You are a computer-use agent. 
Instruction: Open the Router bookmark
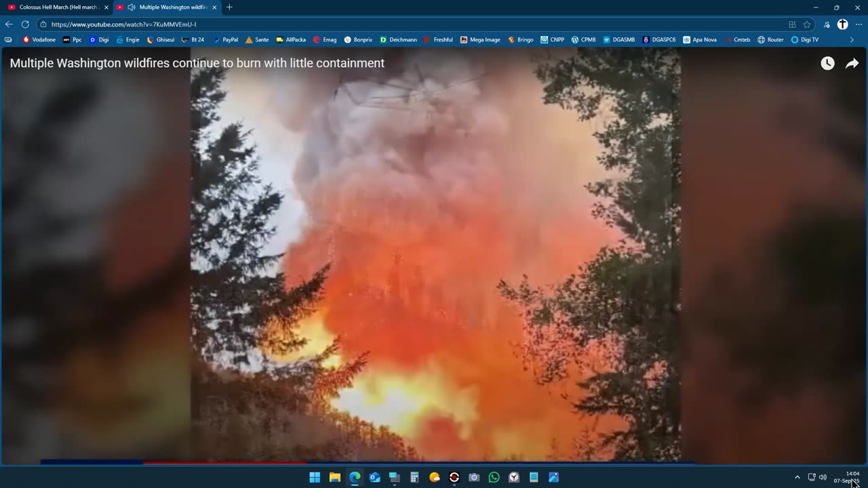click(770, 40)
